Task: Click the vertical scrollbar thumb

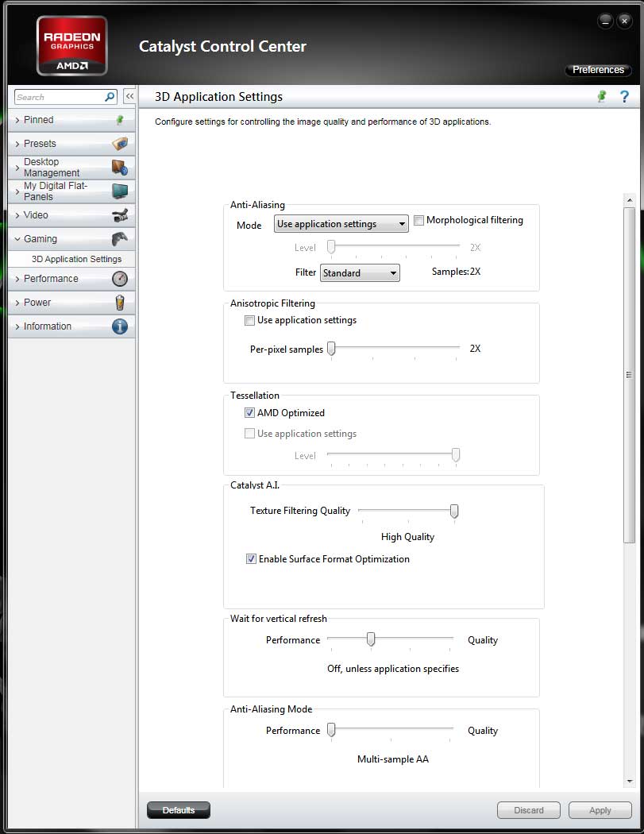Action: tap(630, 375)
